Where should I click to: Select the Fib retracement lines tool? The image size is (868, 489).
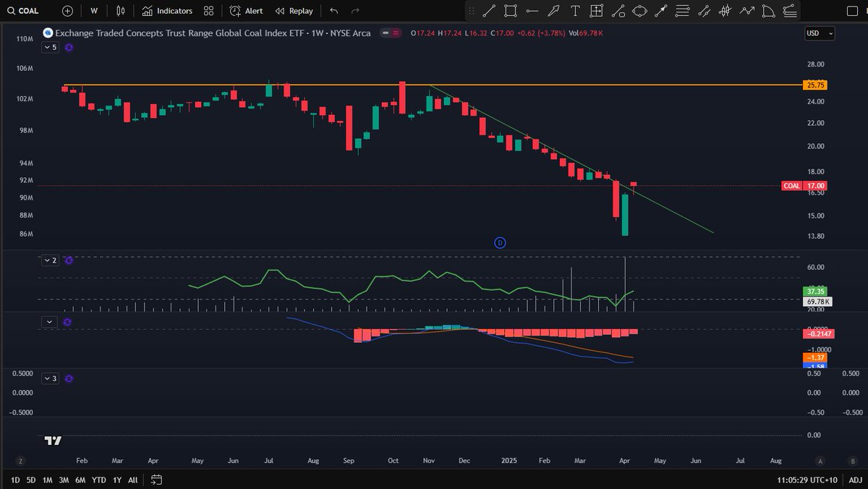682,11
